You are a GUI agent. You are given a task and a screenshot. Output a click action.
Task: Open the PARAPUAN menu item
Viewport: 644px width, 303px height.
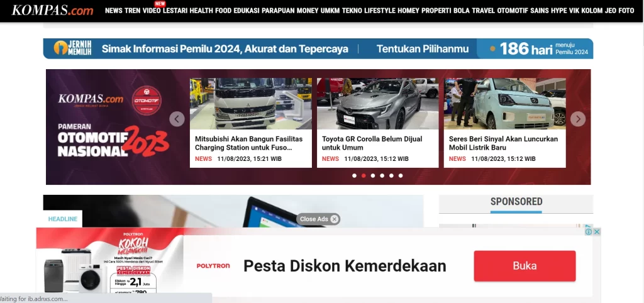tap(278, 11)
